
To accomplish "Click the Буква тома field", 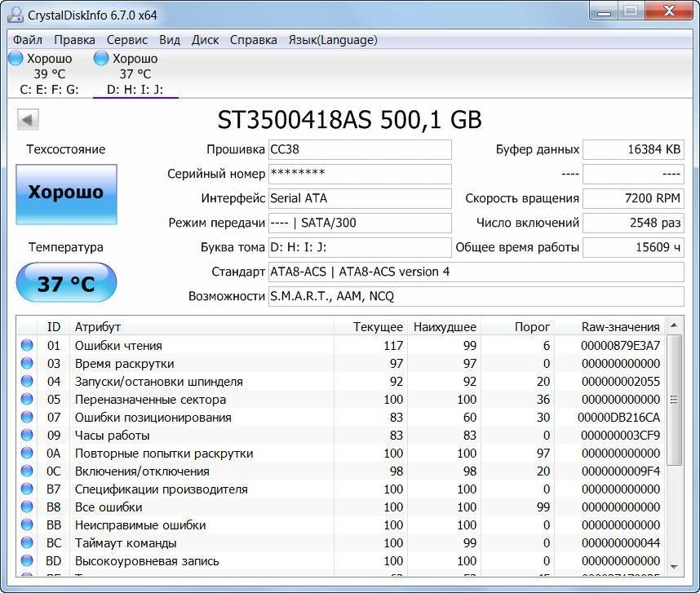I will click(360, 248).
